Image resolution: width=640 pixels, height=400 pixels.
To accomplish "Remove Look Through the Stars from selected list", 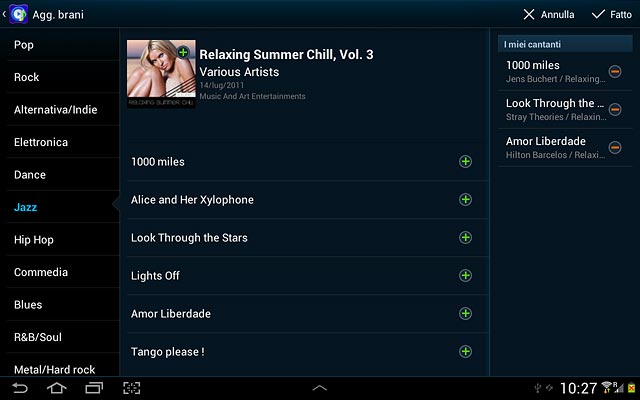I will tap(615, 109).
